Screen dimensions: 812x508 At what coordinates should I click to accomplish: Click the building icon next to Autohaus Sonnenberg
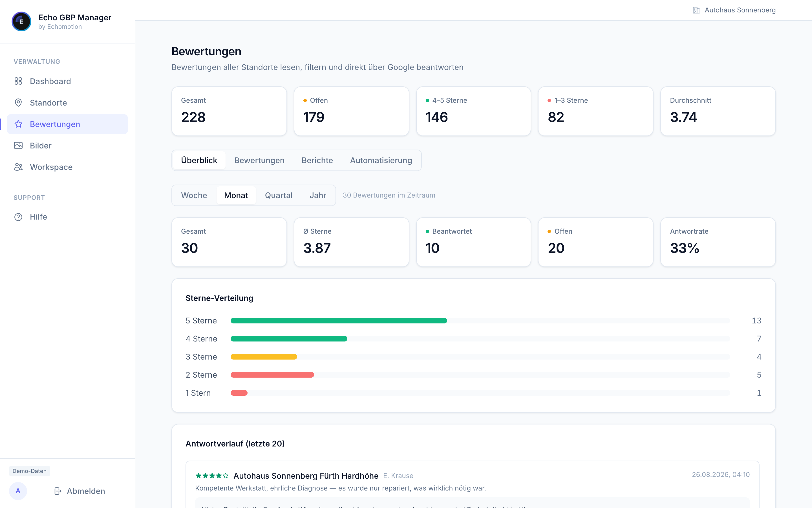click(696, 10)
